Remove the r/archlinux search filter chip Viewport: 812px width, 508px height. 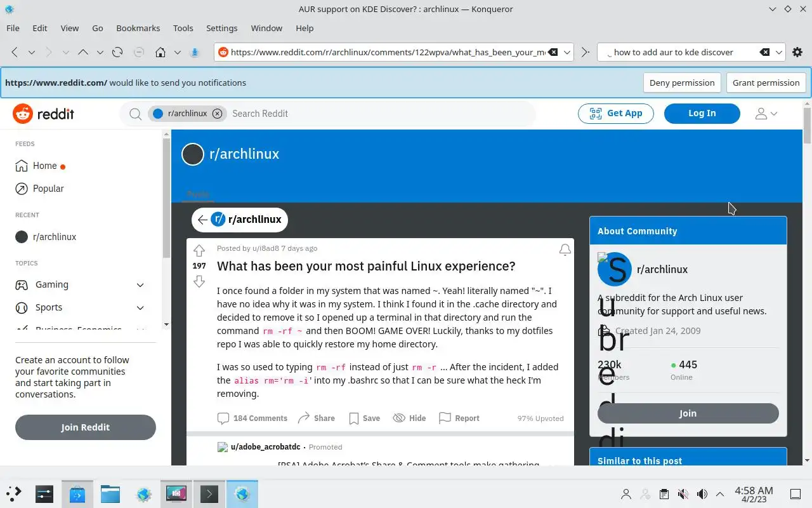pos(217,114)
